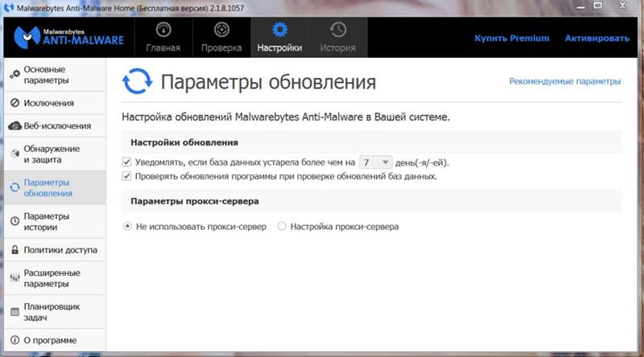Image resolution: width=644 pixels, height=357 pixels.
Task: Click the clock icon beside Параметры истории
Action: coord(14,221)
